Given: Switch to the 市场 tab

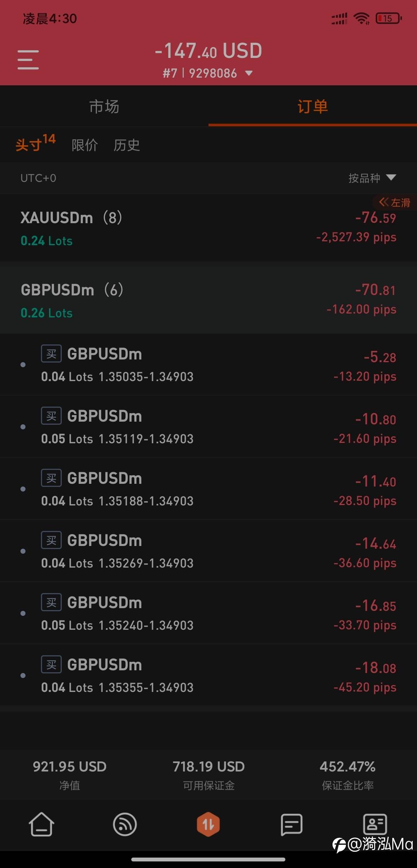Looking at the screenshot, I should (104, 107).
